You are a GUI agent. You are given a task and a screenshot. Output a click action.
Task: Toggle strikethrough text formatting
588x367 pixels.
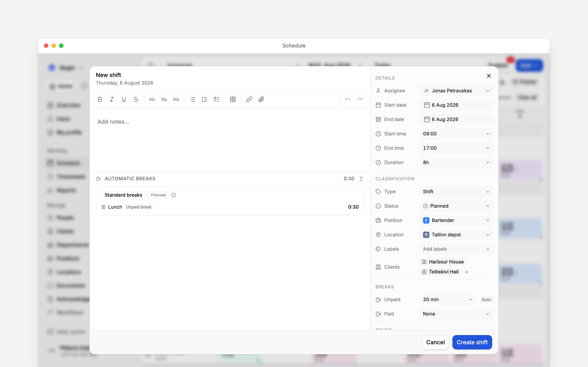(x=136, y=99)
